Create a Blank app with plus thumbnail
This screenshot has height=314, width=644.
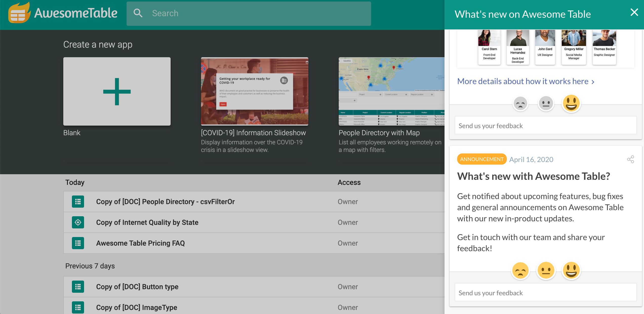(117, 91)
